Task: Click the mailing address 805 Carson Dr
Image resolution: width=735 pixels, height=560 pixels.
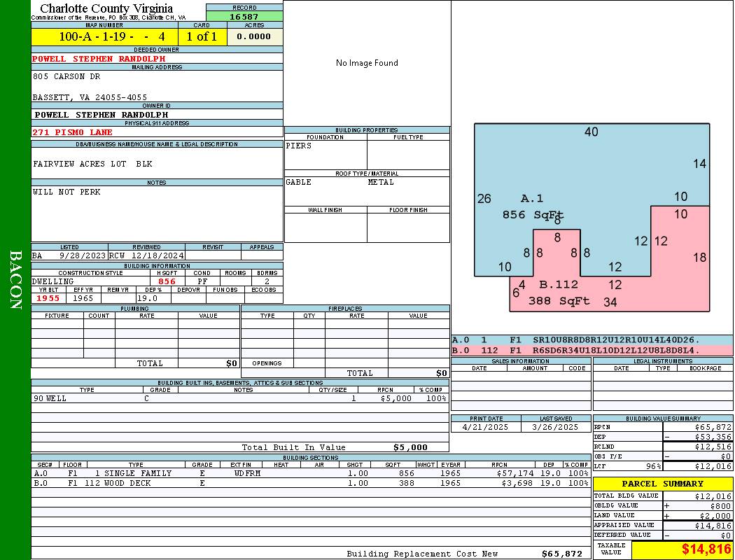Action: coord(66,76)
